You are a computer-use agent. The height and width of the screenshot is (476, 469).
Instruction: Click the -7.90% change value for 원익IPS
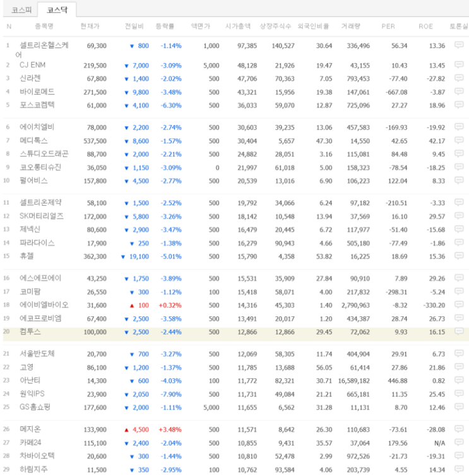coord(171,395)
